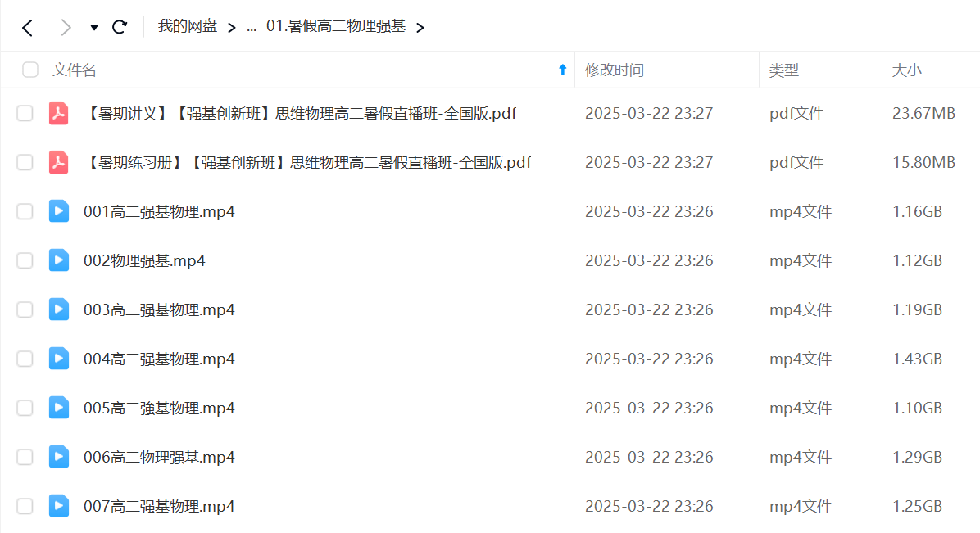Check the 007高二强基物理.mp4 checkbox

click(25, 506)
